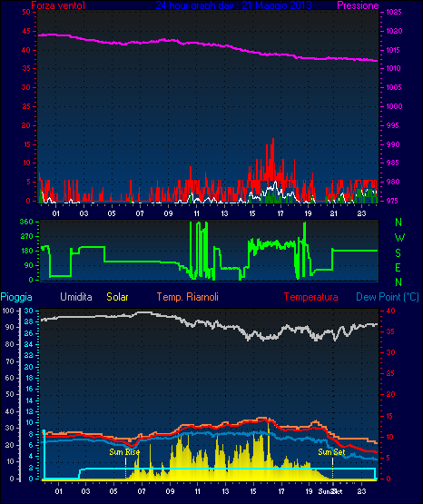Click the 50 wind speed axis value
Image resolution: width=423 pixels, height=504 pixels.
pos(26,12)
